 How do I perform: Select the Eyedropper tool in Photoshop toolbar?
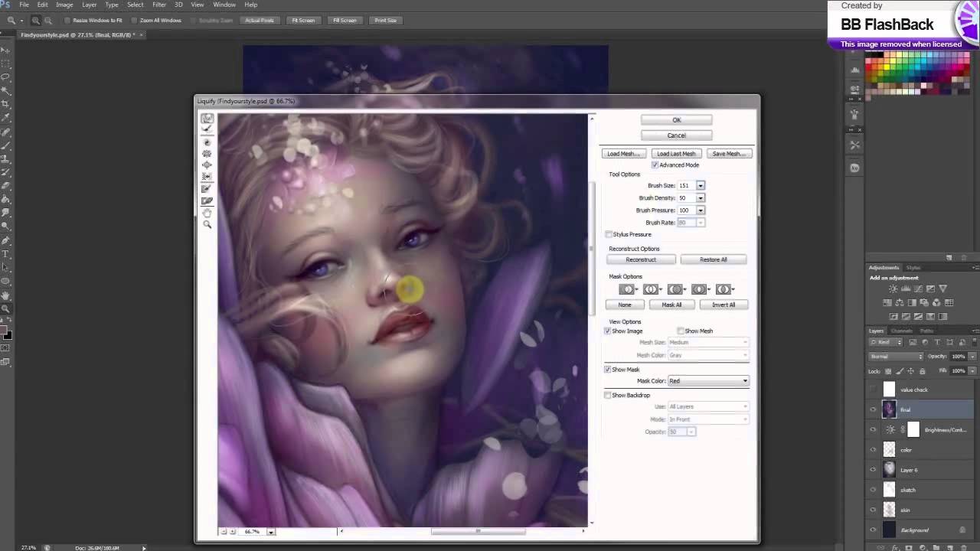click(5, 118)
